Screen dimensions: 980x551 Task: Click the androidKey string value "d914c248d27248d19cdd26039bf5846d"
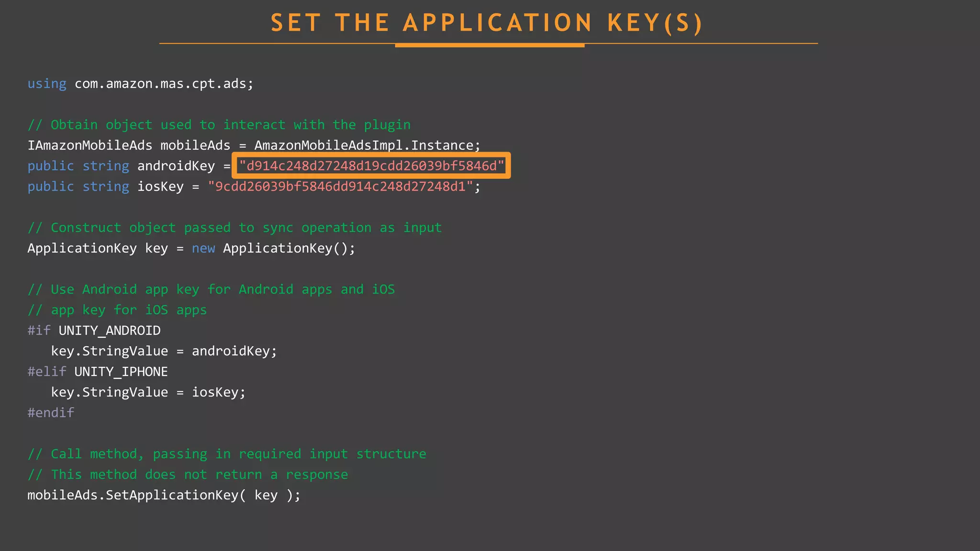click(x=372, y=166)
